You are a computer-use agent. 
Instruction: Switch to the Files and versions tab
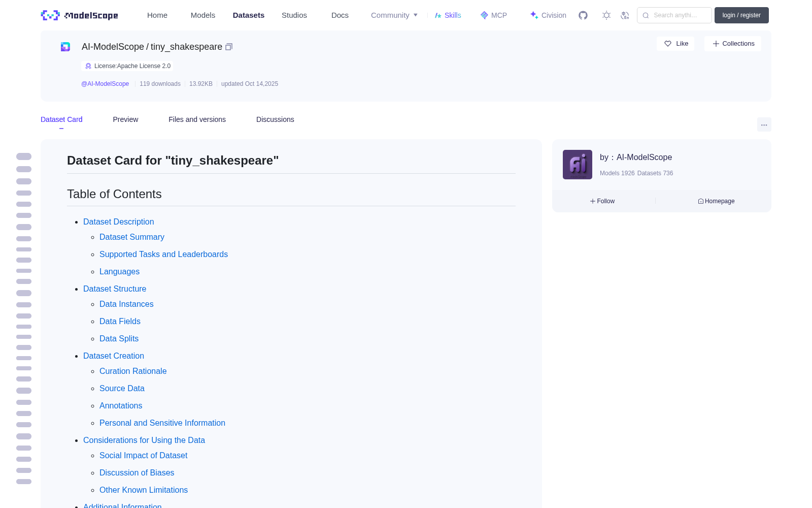[197, 119]
